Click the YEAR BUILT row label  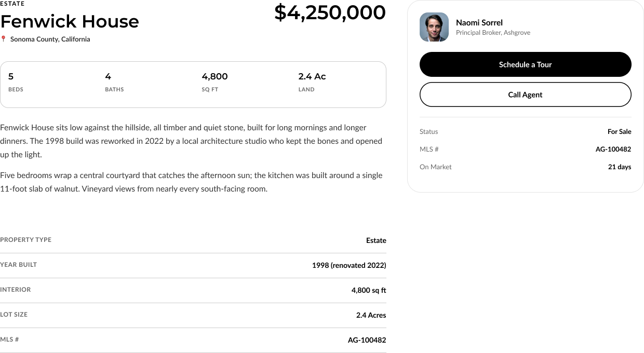[x=18, y=264]
